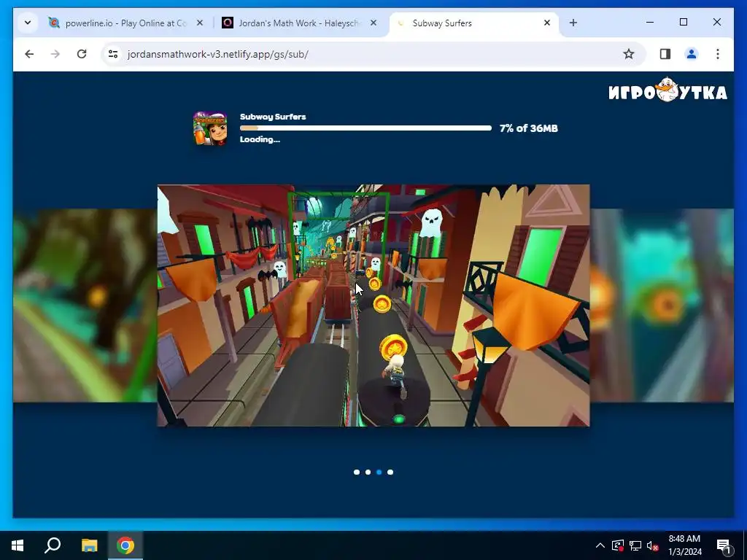747x560 pixels.
Task: Go back to previous page
Action: tap(29, 54)
